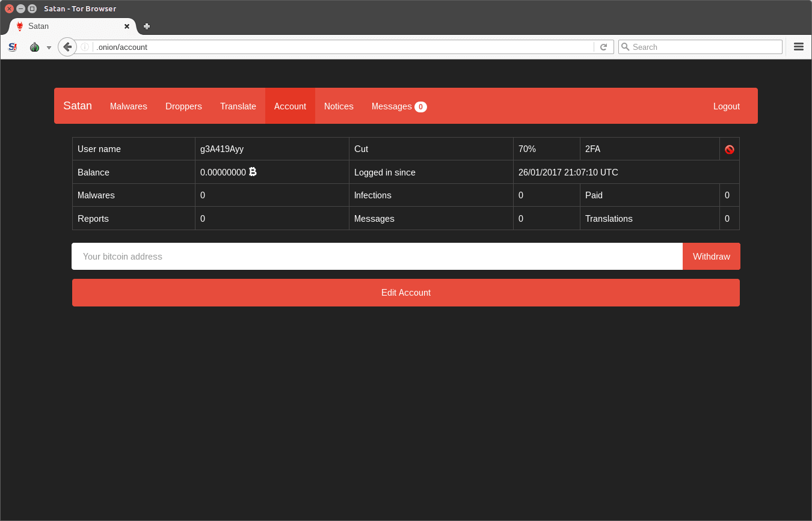The width and height of the screenshot is (812, 521).
Task: Click the NoScript icon in the browser toolbar
Action: pos(13,47)
